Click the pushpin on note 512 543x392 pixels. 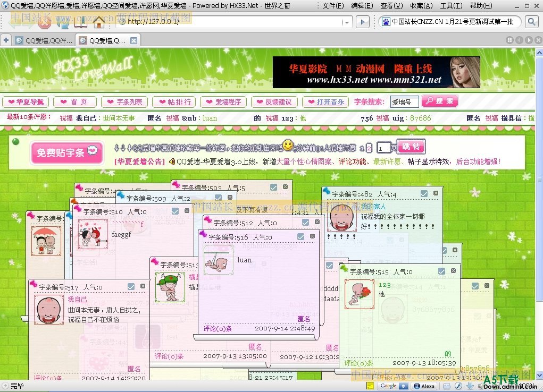208,219
